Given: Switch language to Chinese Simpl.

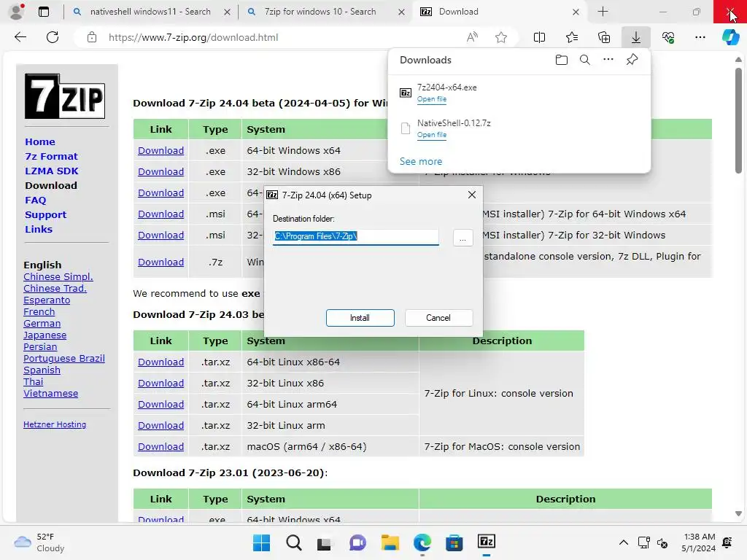Looking at the screenshot, I should click(58, 276).
